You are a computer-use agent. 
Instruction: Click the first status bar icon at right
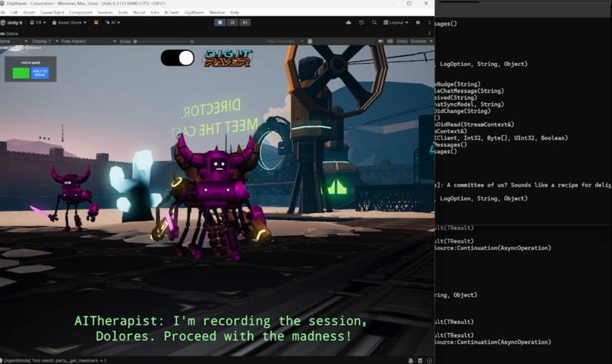click(x=411, y=360)
